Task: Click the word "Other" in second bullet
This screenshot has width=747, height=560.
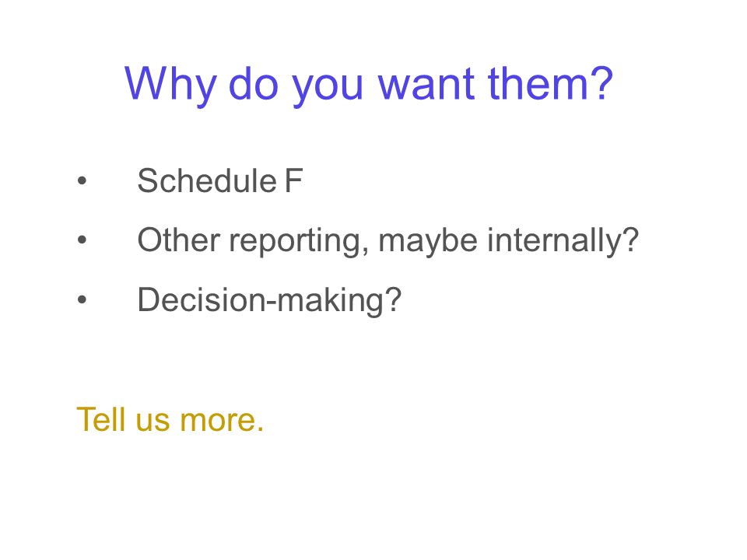Action: coord(179,240)
